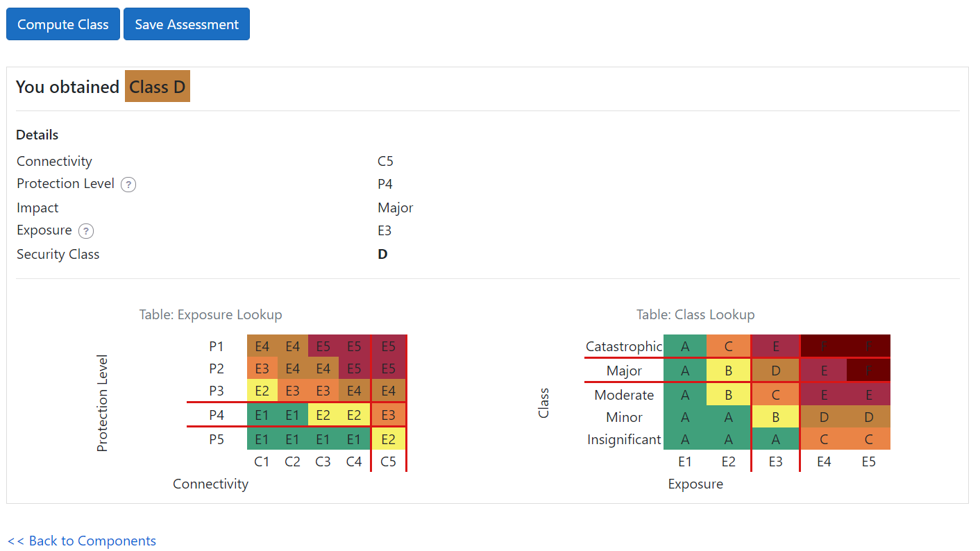Image resolution: width=980 pixels, height=551 pixels.
Task: Click the Class D result badge
Action: point(158,87)
